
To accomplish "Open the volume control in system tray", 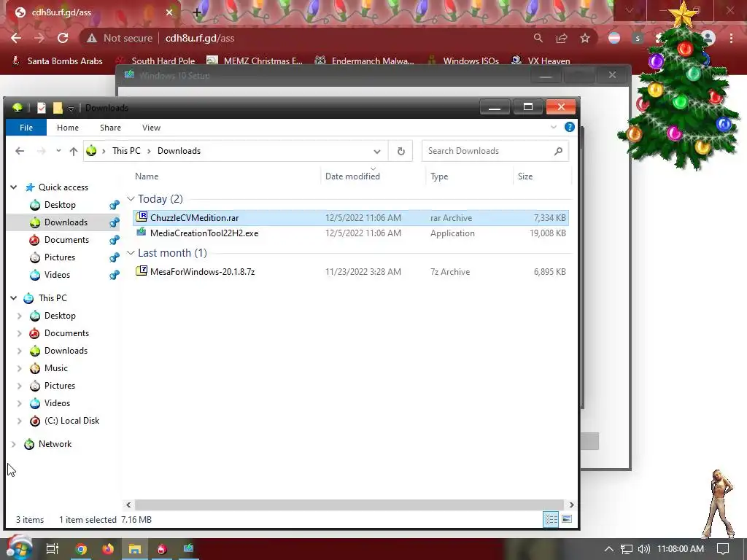I will tap(643, 548).
